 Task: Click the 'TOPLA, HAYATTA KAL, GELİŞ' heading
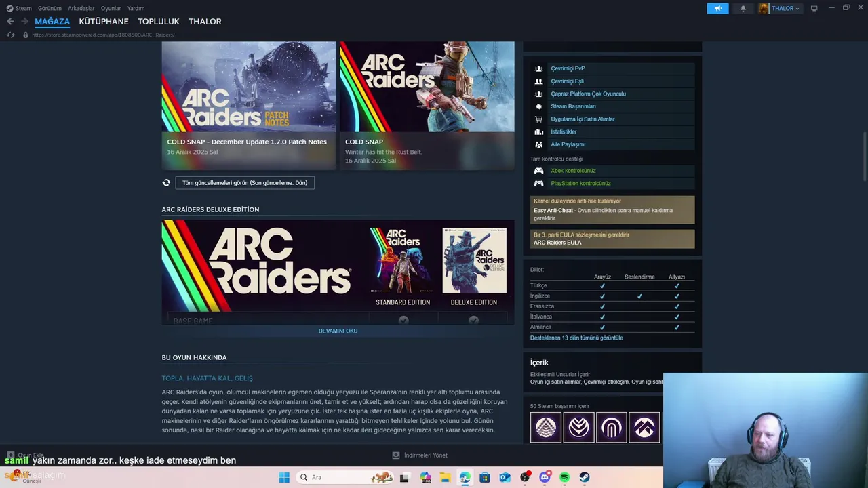(207, 378)
